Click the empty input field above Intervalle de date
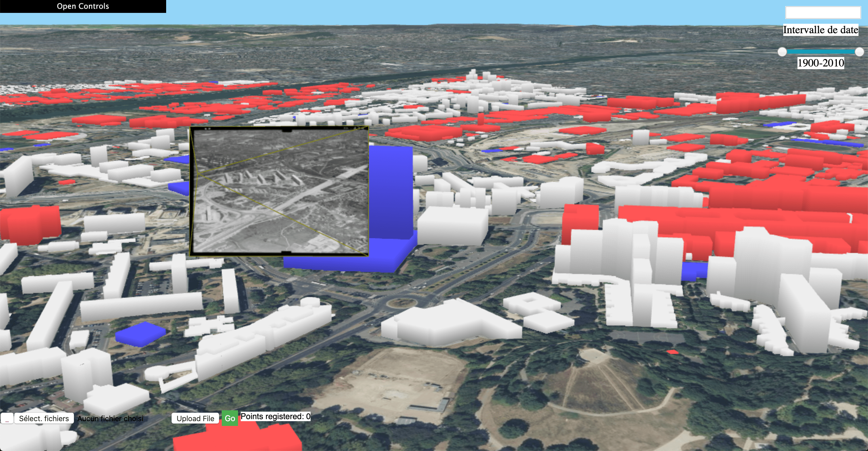This screenshot has height=451, width=868. [823, 13]
